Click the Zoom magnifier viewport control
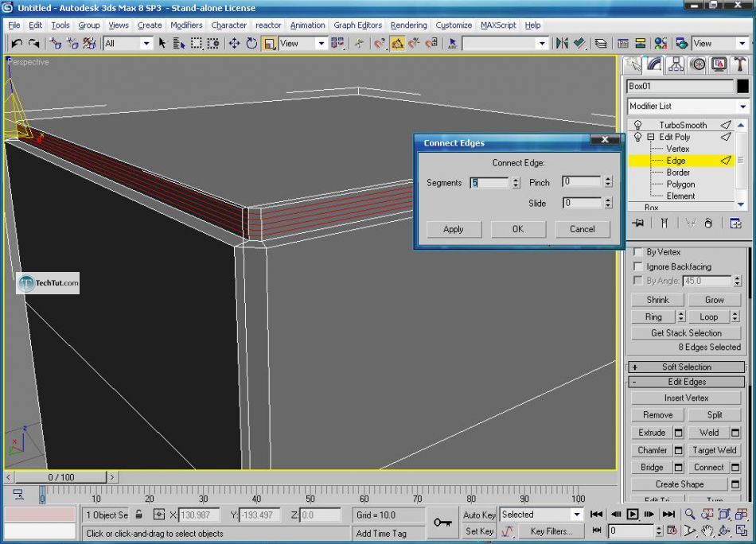The width and height of the screenshot is (756, 544). (690, 514)
